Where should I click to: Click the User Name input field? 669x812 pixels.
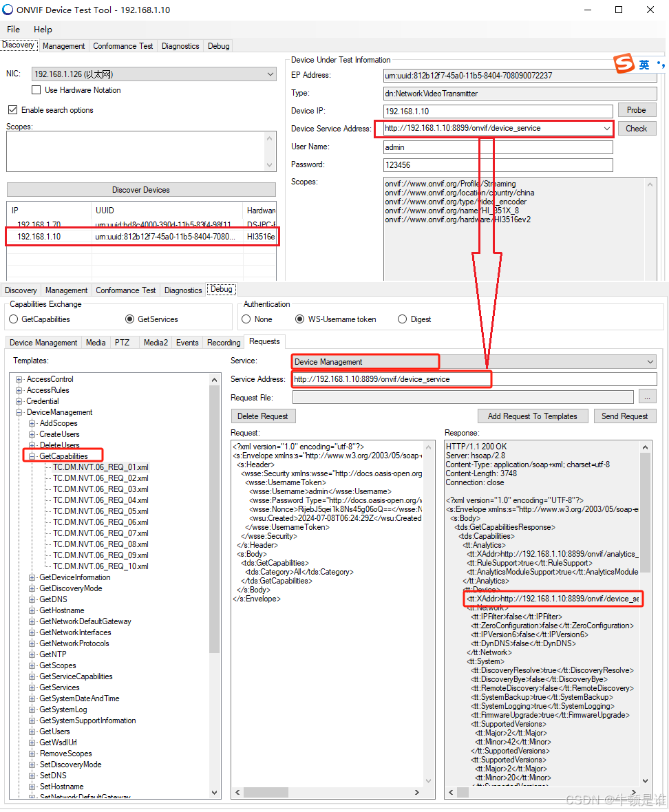coord(498,147)
